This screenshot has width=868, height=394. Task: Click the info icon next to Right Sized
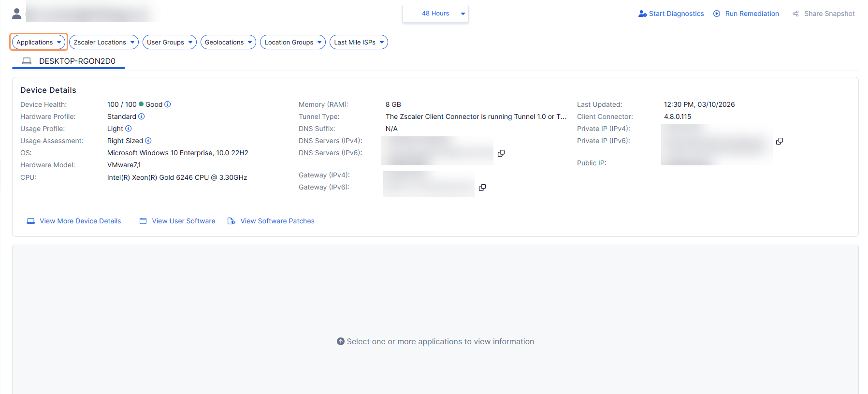click(148, 141)
